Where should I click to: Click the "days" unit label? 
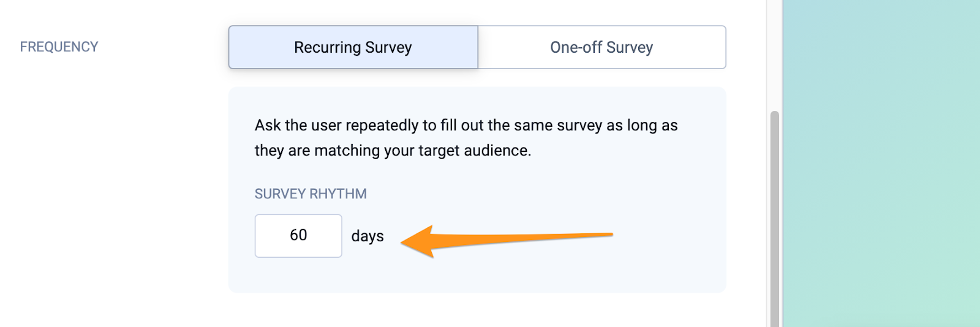tap(367, 236)
